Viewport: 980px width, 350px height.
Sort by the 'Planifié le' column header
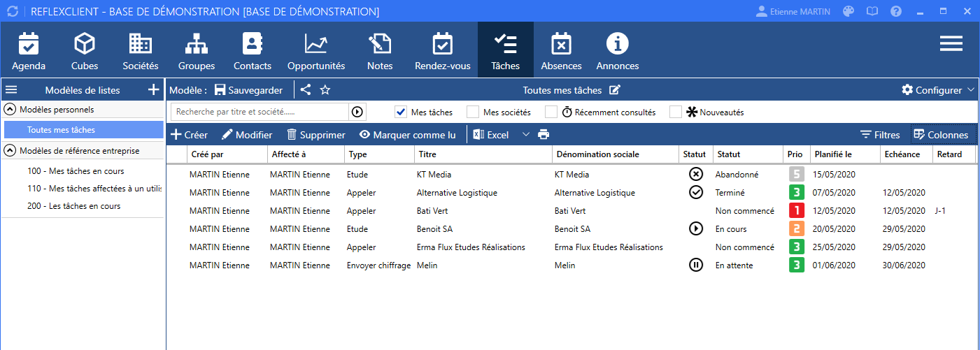[x=845, y=154]
